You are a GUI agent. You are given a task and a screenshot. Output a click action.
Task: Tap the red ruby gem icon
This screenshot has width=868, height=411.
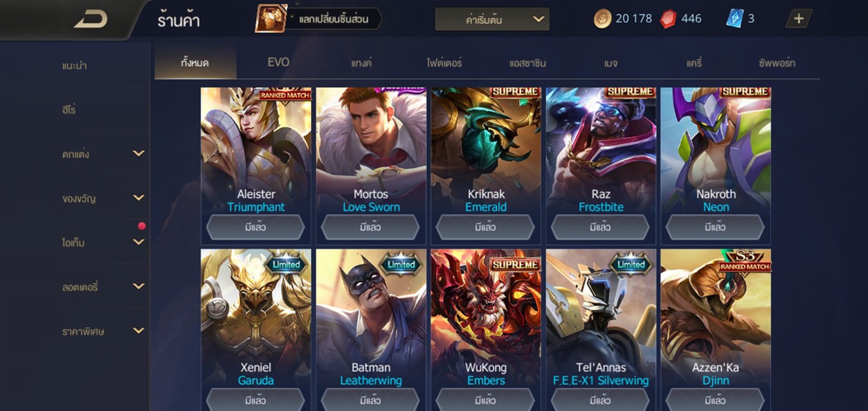(x=668, y=19)
